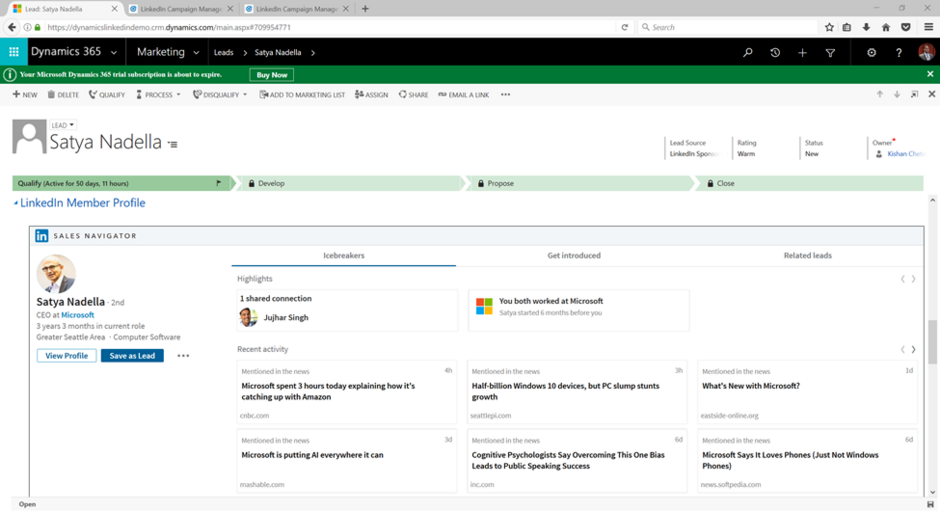Screen dimensions: 940x512
Task: Switch to Get introduced tab
Action: pos(574,255)
